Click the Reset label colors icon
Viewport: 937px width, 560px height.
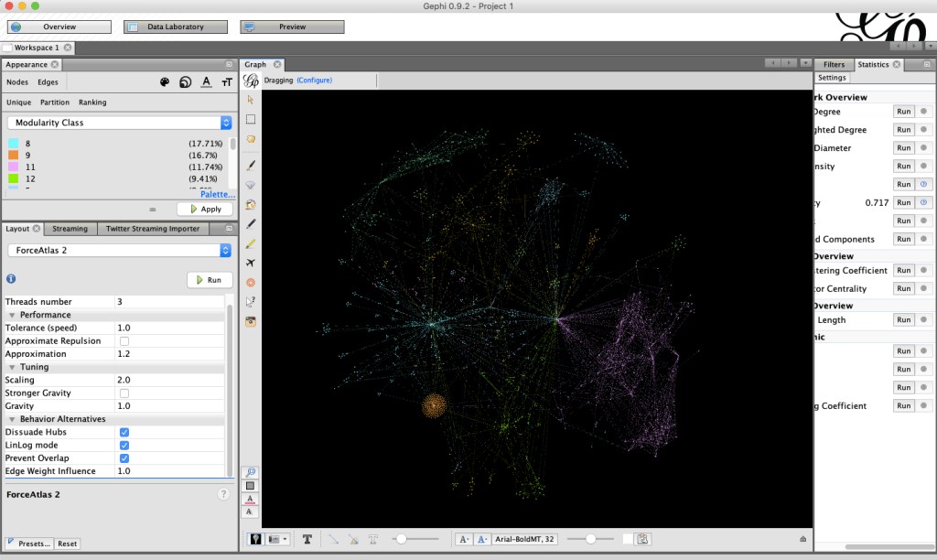(251, 499)
